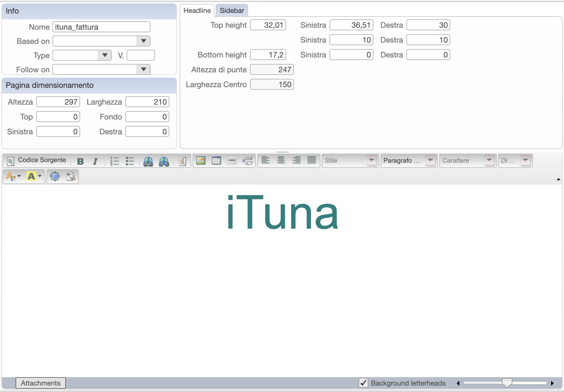Collapse the editor toolbar with the arrow

coord(559,179)
